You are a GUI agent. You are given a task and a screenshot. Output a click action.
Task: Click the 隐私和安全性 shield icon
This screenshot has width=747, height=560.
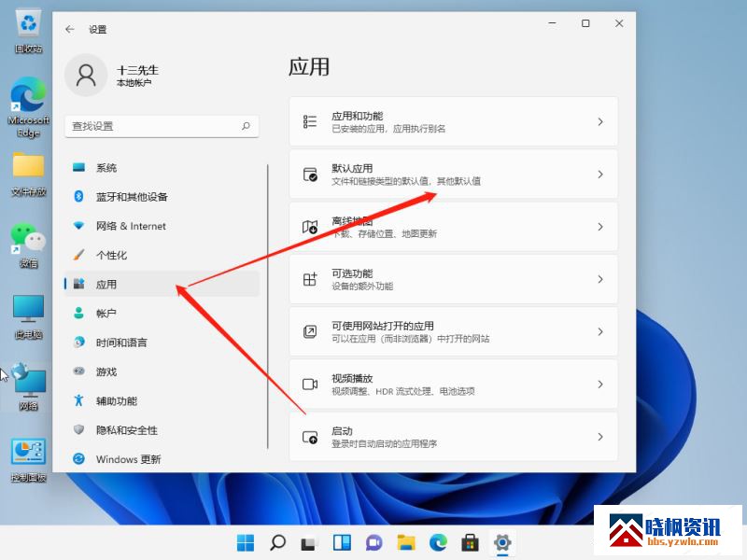(78, 429)
